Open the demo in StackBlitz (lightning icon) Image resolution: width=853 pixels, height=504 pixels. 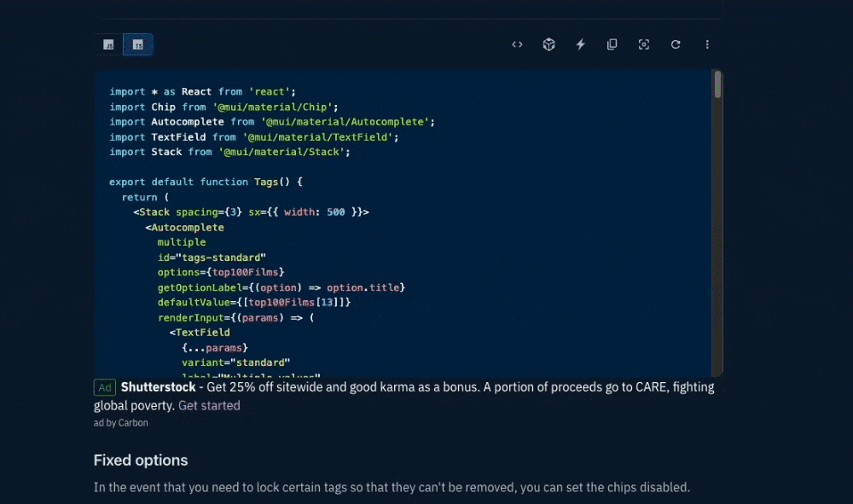click(x=580, y=44)
